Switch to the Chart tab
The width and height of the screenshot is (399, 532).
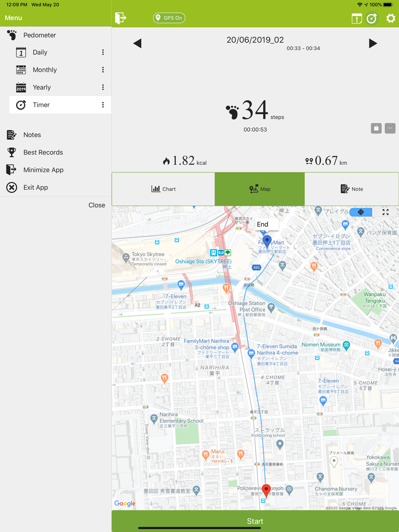pyautogui.click(x=163, y=189)
